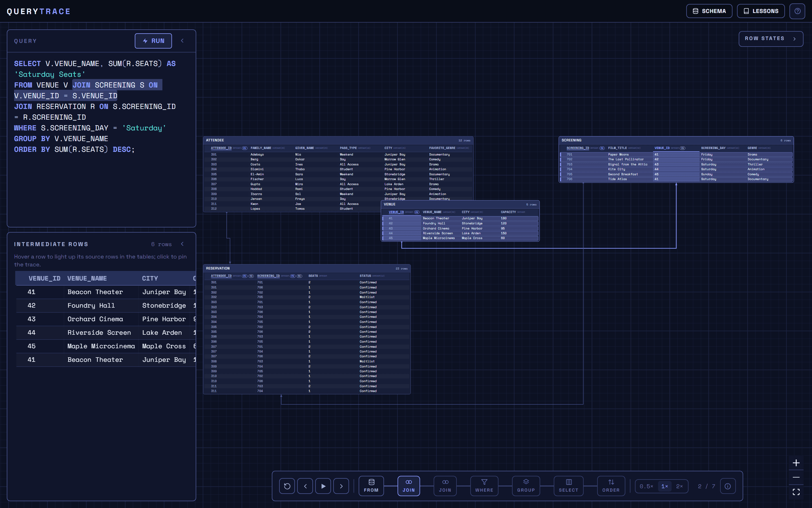
Task: Open the LESSONS panel
Action: coord(761,11)
